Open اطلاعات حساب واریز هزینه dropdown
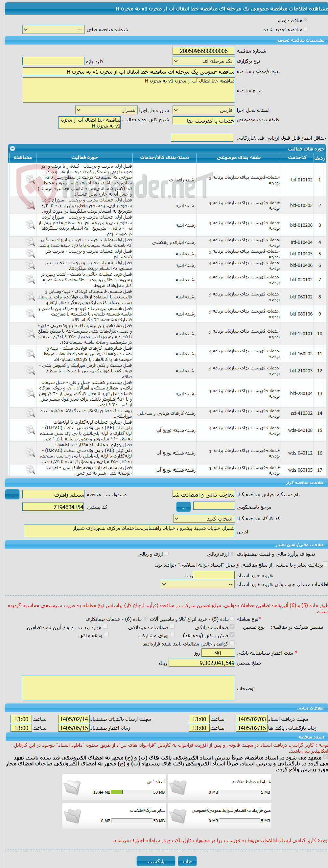328x868 pixels. 198,584
